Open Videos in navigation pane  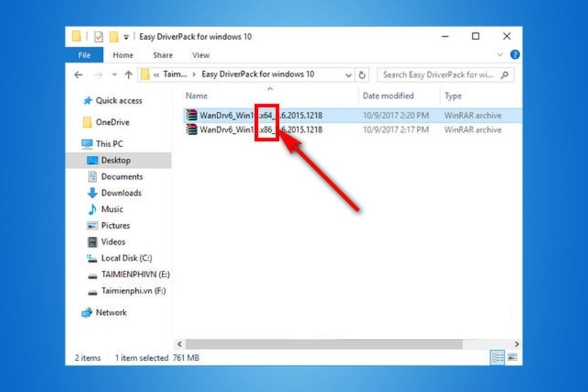click(113, 242)
